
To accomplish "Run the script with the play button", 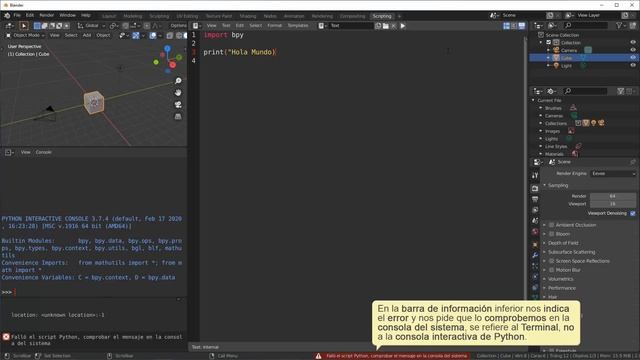I will (403, 26).
